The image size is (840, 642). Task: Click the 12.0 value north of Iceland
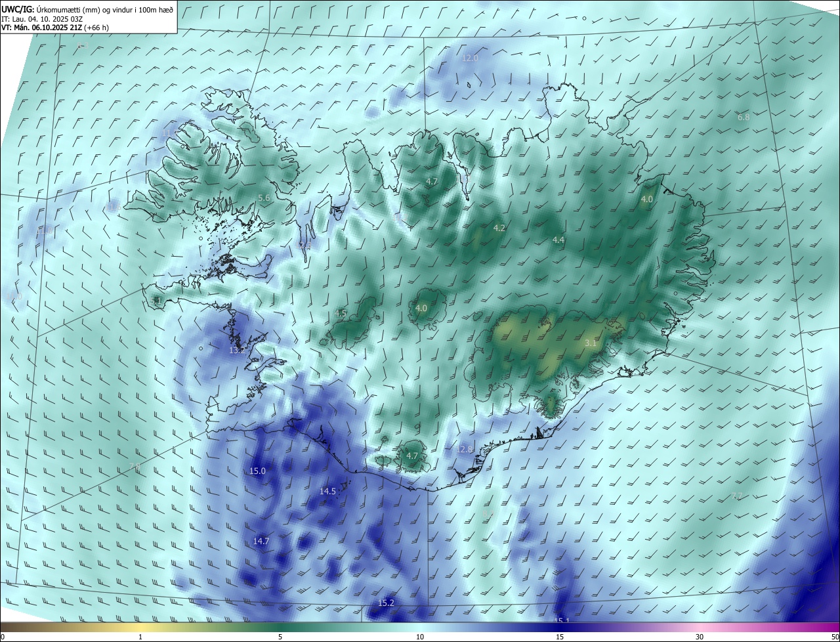point(470,58)
